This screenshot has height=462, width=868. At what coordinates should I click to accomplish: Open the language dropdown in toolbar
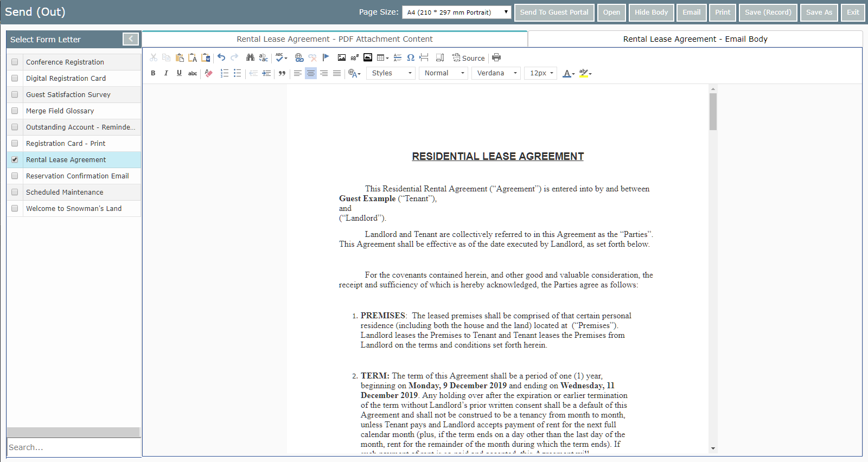click(354, 73)
